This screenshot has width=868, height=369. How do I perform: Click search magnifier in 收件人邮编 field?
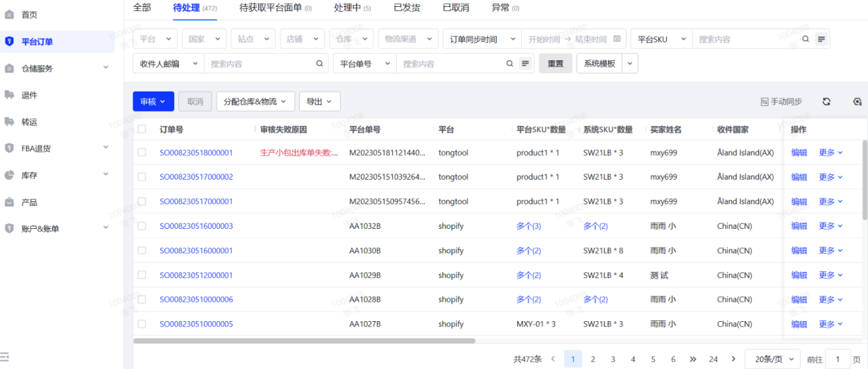(320, 63)
